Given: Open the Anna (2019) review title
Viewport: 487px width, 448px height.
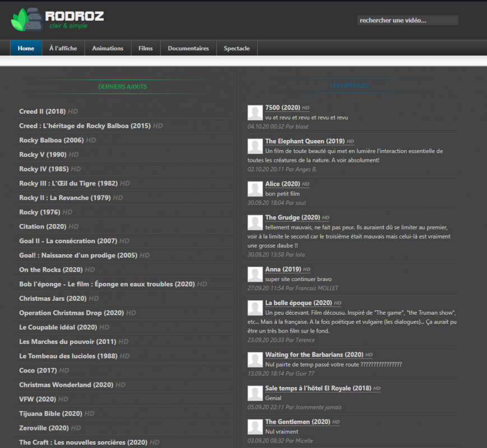Looking at the screenshot, I should pyautogui.click(x=283, y=269).
